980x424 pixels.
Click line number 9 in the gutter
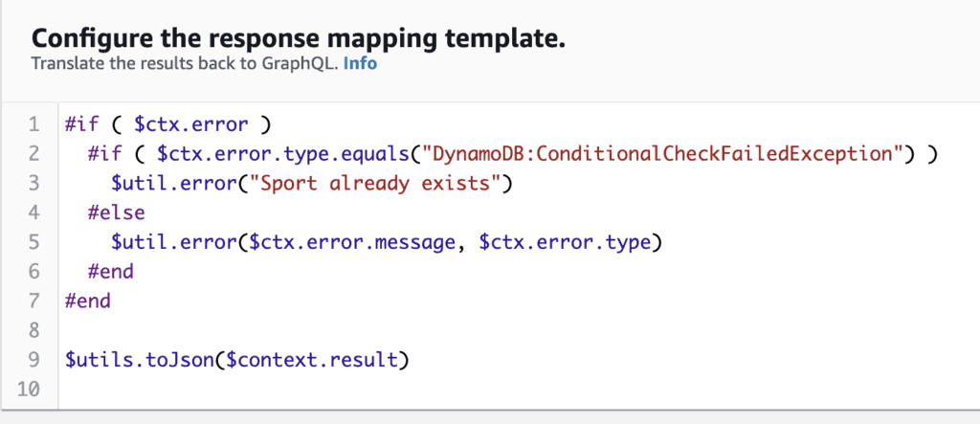coord(33,360)
